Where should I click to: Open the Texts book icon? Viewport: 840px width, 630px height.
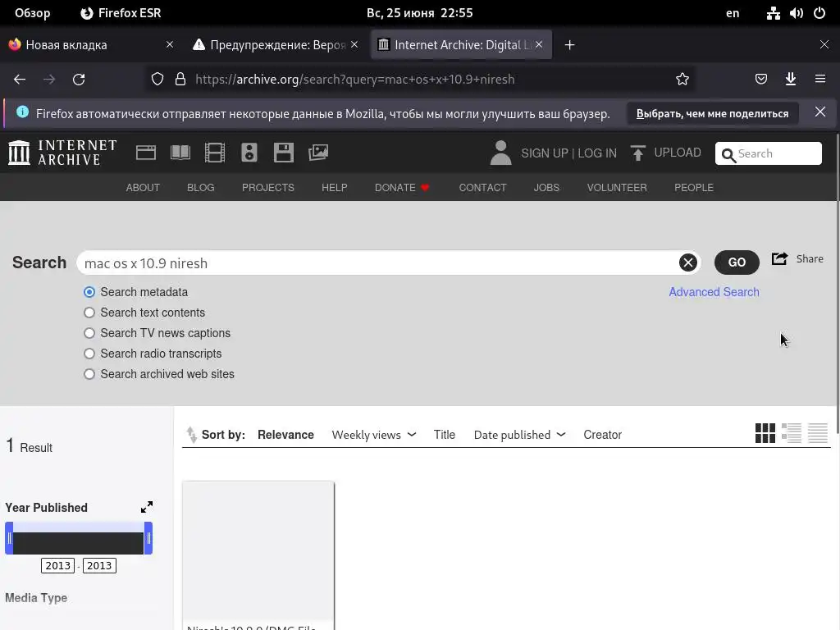pos(180,153)
